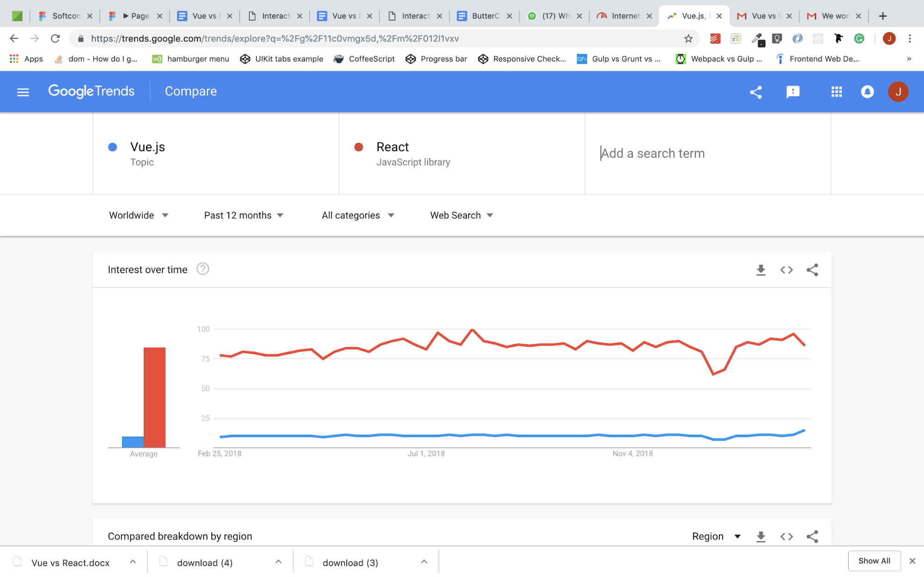The height and width of the screenshot is (577, 924).
Task: Switch to the ButterC browser tab
Action: click(x=483, y=16)
